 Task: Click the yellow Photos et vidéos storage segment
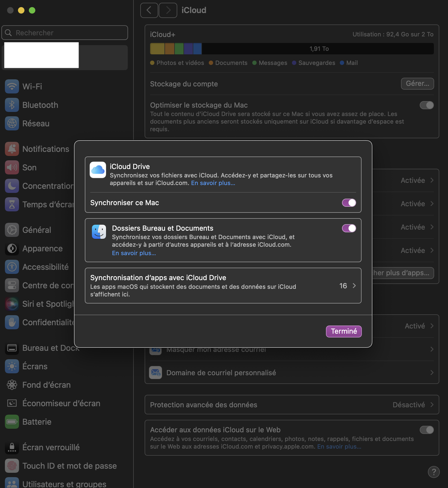157,49
